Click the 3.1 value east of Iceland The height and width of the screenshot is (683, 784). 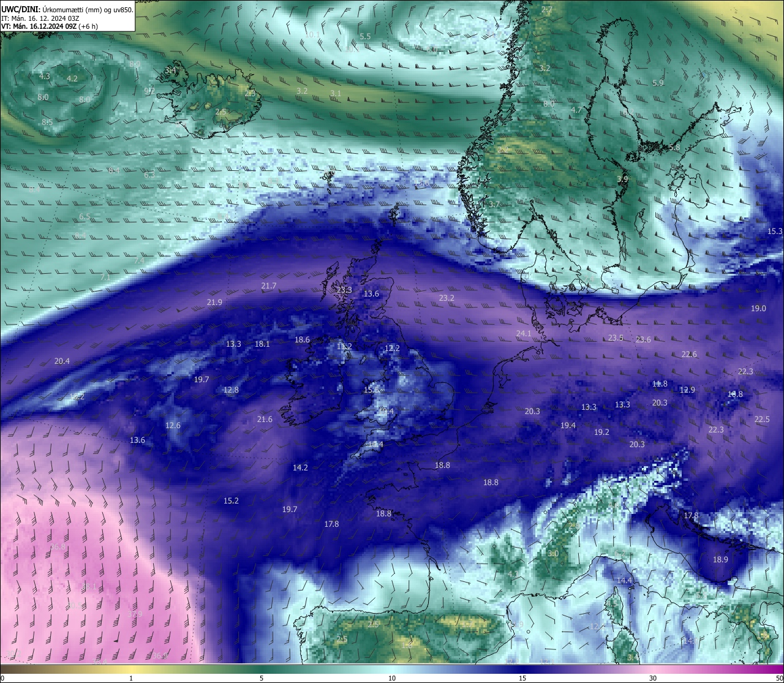pyautogui.click(x=336, y=94)
